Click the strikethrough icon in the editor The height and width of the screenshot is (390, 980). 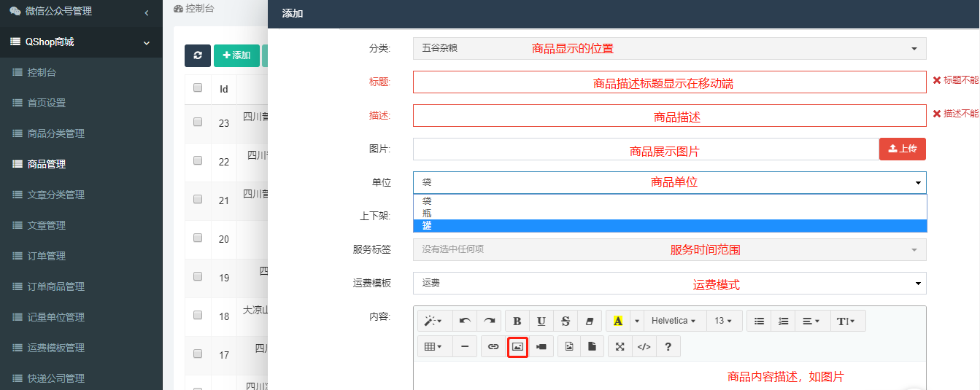pyautogui.click(x=566, y=321)
